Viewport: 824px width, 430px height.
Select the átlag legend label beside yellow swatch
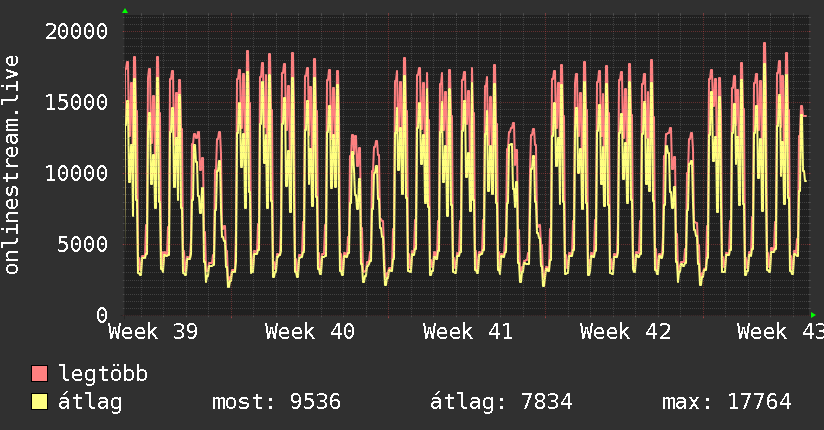[x=90, y=402]
